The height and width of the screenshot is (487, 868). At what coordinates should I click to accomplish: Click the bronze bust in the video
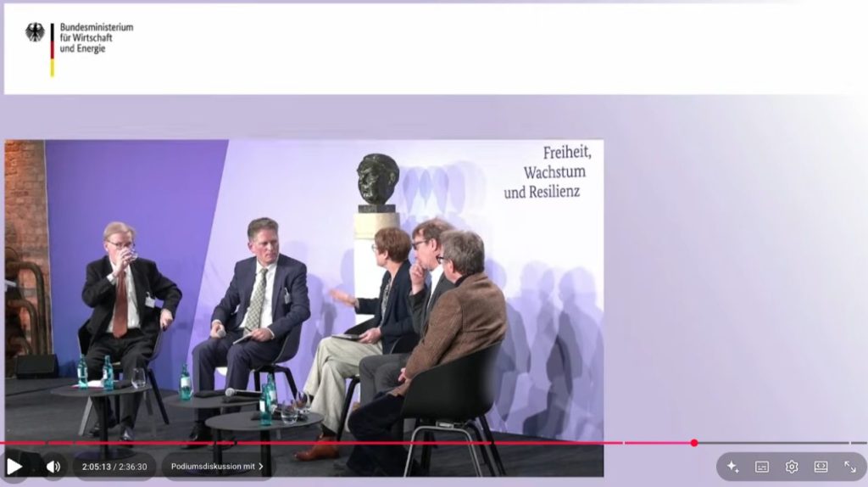[377, 181]
